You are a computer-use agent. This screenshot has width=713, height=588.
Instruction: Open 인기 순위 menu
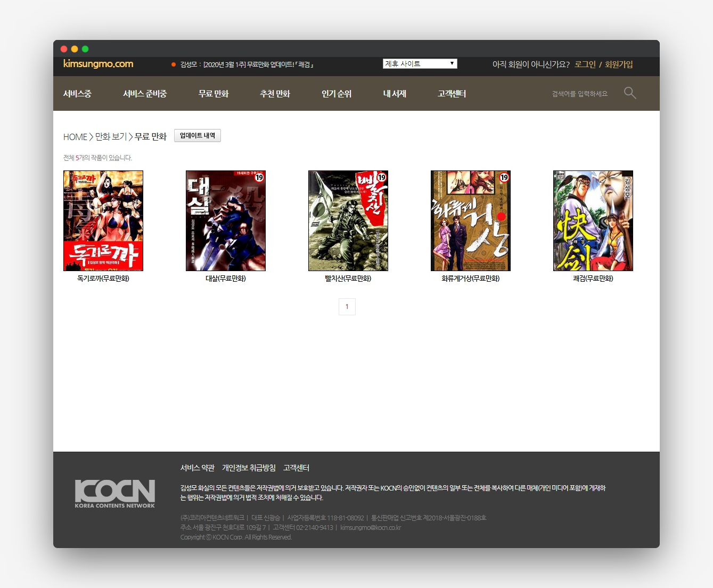point(337,94)
